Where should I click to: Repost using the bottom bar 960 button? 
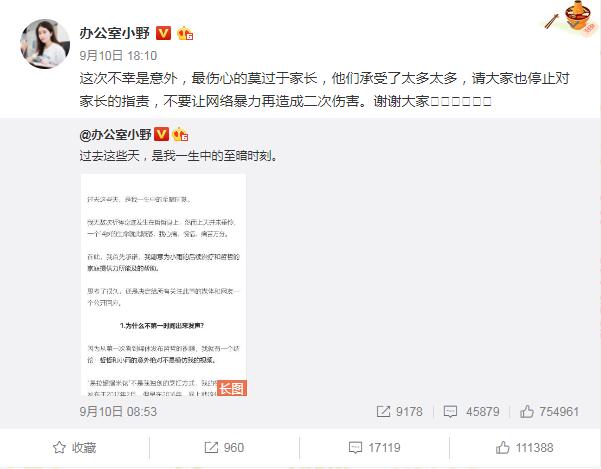coord(224,448)
